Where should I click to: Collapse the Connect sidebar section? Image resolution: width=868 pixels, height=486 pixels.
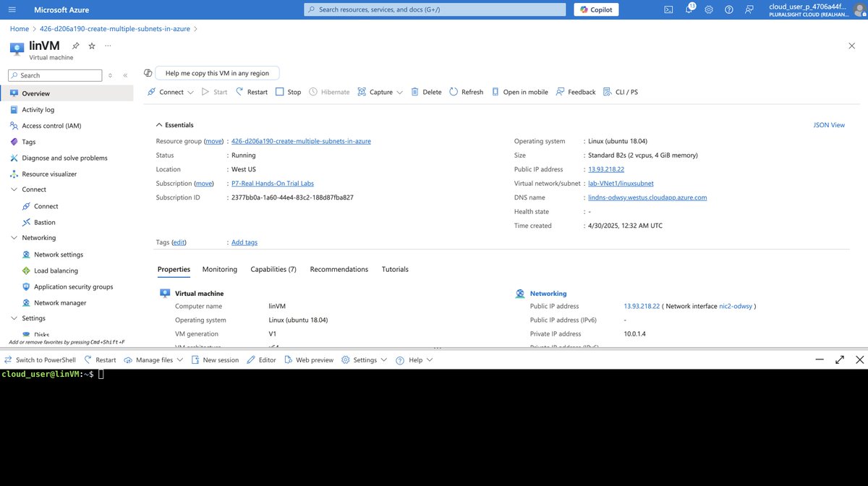14,189
